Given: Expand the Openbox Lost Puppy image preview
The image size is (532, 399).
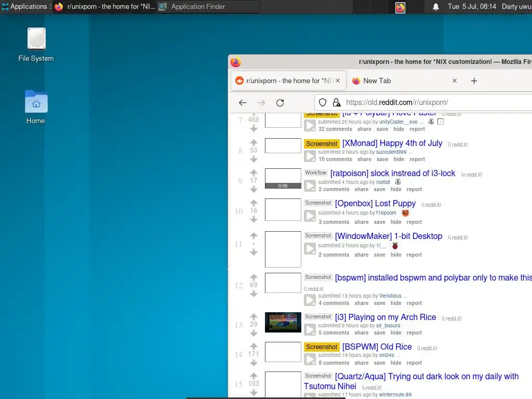Looking at the screenshot, I should [310, 216].
